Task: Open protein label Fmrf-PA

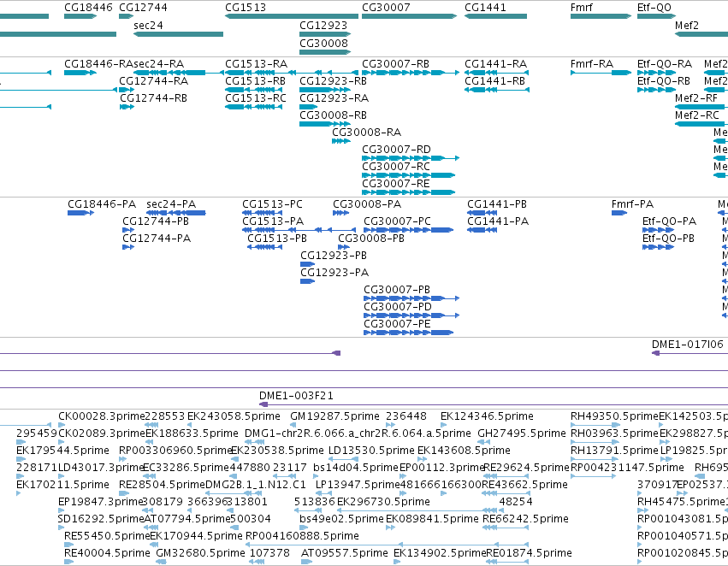Action: (632, 204)
